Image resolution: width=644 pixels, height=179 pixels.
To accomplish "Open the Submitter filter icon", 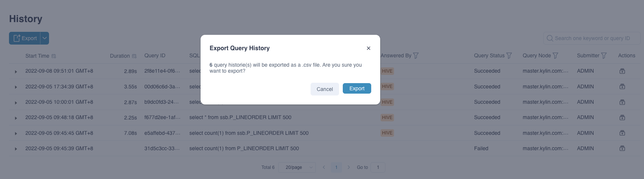I will [604, 56].
